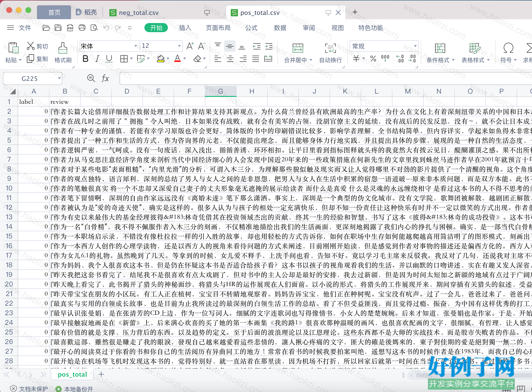Increase decimal places
The height and width of the screenshot is (392, 532).
[x=400, y=59]
